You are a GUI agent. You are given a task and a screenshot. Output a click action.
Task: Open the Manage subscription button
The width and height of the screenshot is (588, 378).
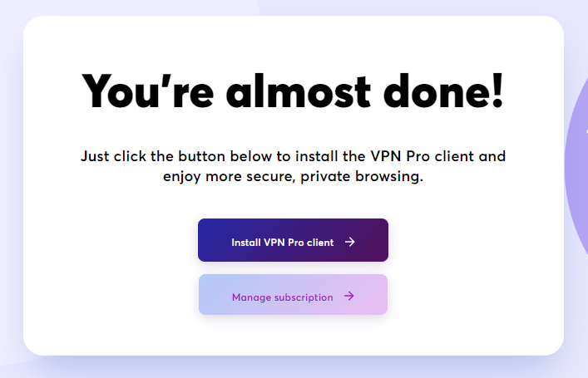pos(293,295)
